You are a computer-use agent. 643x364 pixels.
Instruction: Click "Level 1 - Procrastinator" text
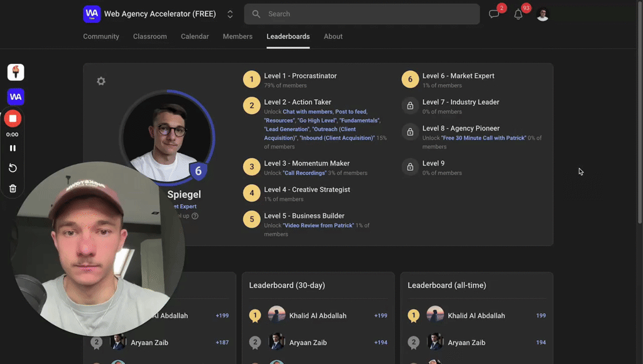point(300,76)
